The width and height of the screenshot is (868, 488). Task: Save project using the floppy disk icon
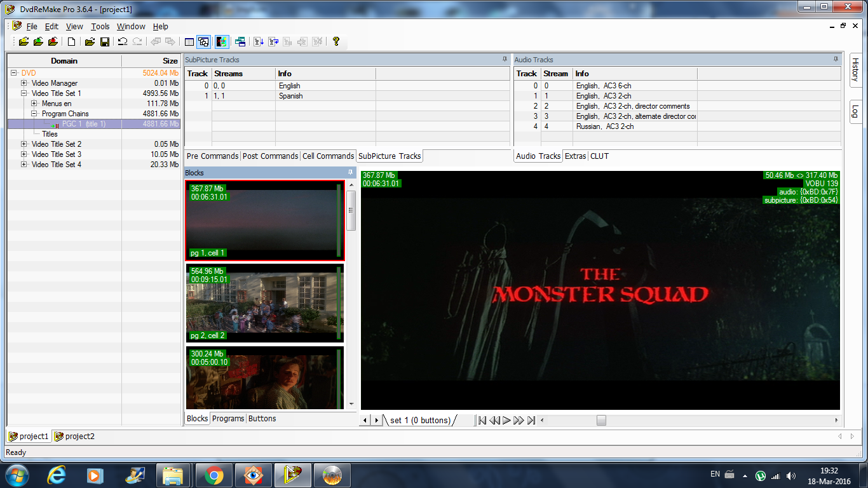click(x=105, y=42)
